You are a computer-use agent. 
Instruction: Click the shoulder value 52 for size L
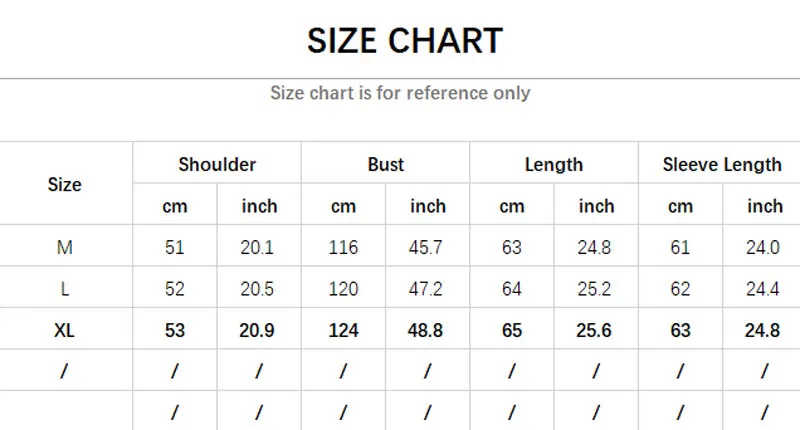pyautogui.click(x=175, y=289)
